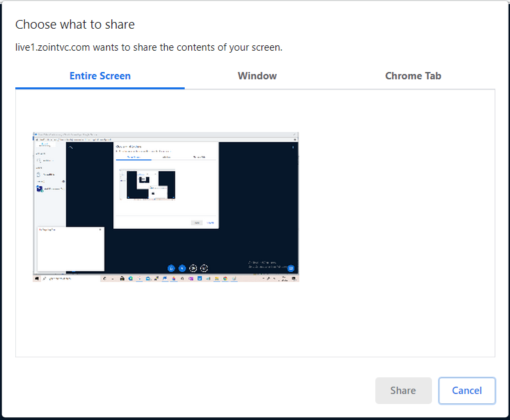Click the Share button

tap(403, 391)
